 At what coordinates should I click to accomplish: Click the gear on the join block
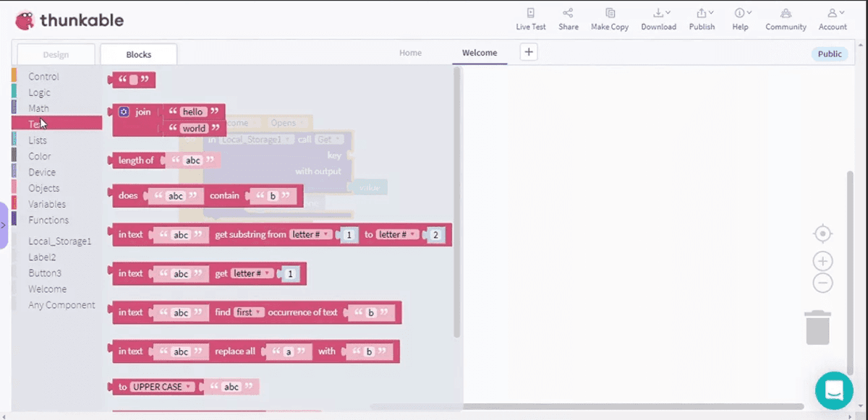pyautogui.click(x=124, y=112)
